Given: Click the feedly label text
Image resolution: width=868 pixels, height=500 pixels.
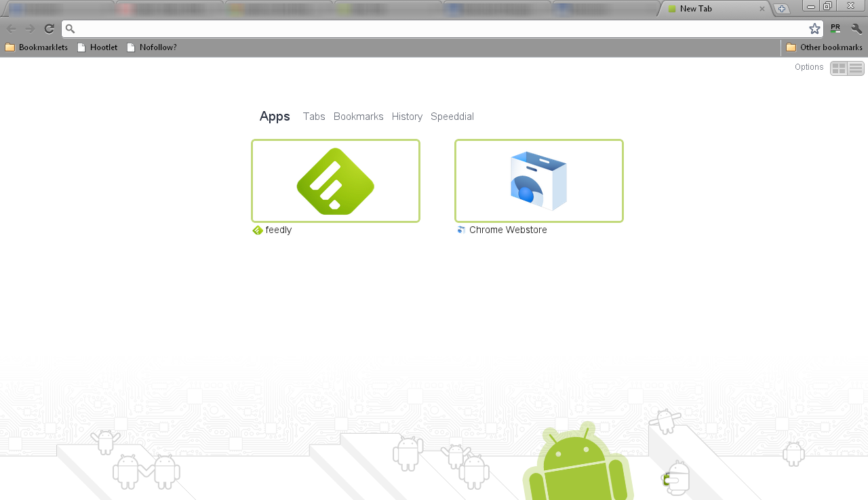Looking at the screenshot, I should [279, 230].
